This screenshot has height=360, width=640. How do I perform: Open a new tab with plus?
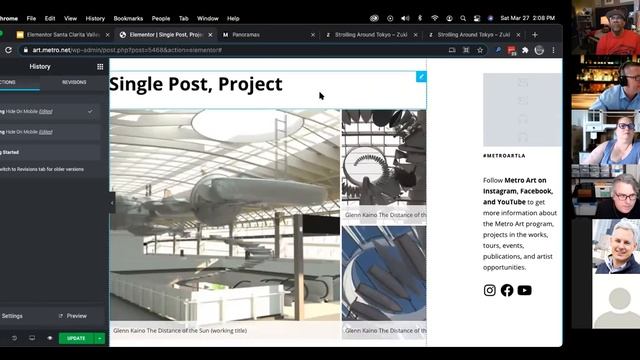(x=535, y=35)
